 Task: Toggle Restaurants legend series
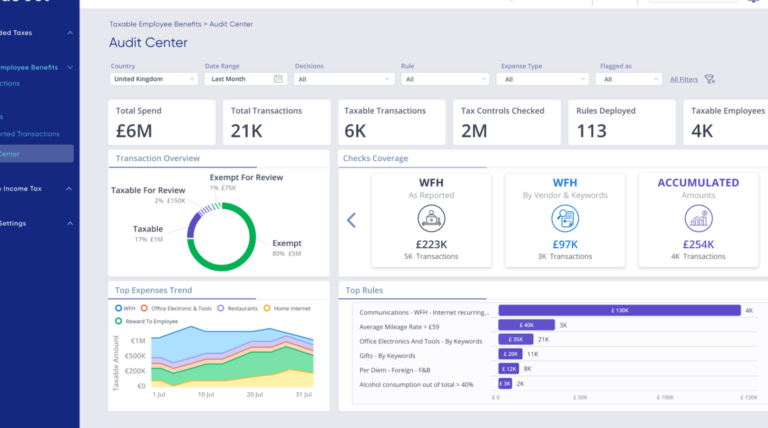pos(238,309)
